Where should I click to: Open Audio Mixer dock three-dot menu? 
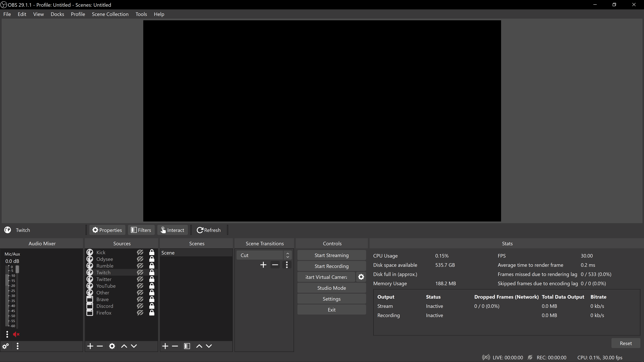click(x=17, y=346)
